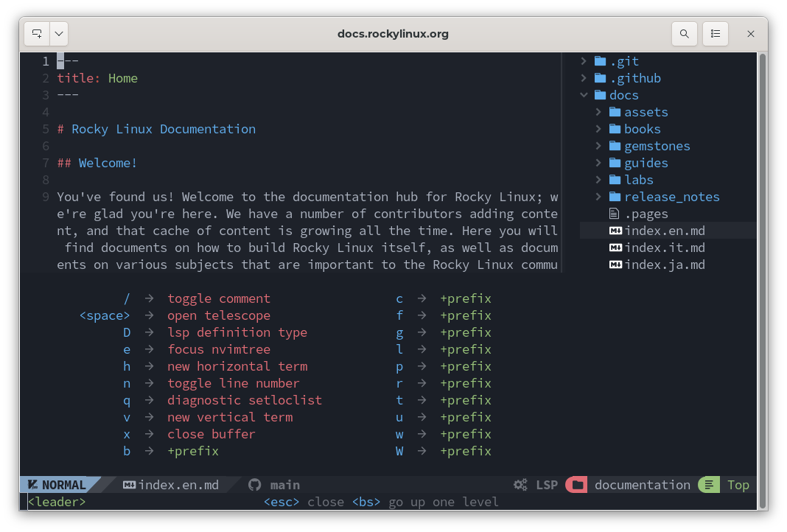Expand the assets folder

tap(646, 112)
